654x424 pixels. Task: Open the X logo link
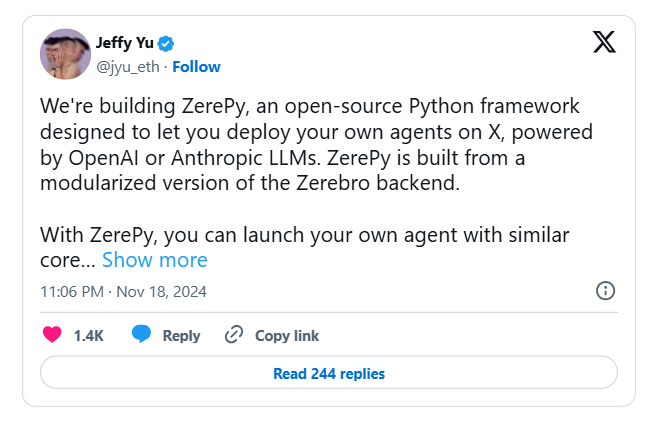tap(604, 42)
